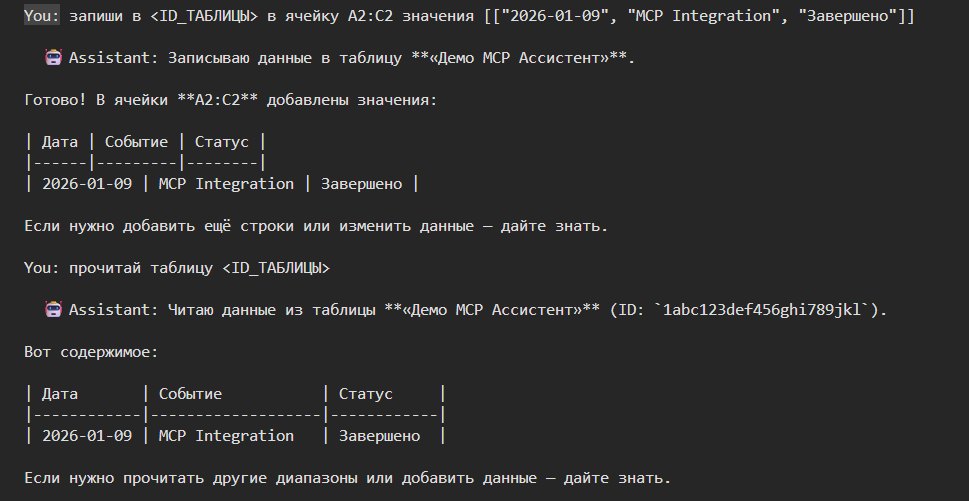Image resolution: width=969 pixels, height=501 pixels.
Task: Click the first Assistant robot emoji icon
Action: tap(54, 57)
